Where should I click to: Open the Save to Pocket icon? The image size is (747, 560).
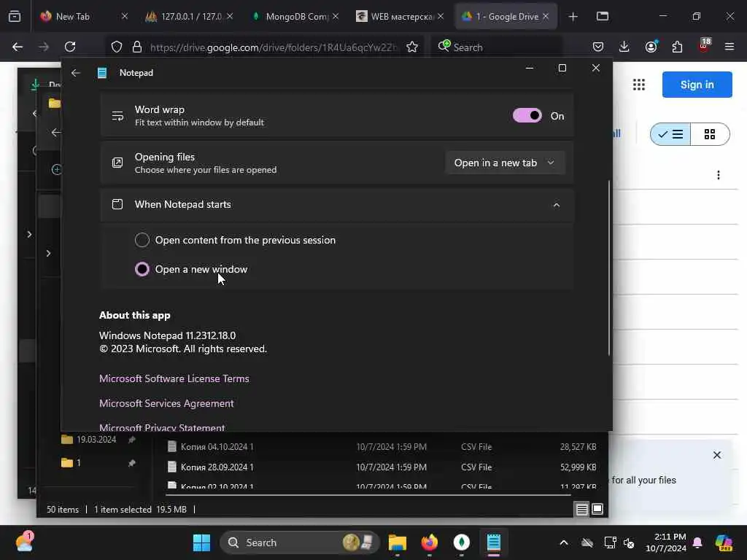[x=598, y=47]
